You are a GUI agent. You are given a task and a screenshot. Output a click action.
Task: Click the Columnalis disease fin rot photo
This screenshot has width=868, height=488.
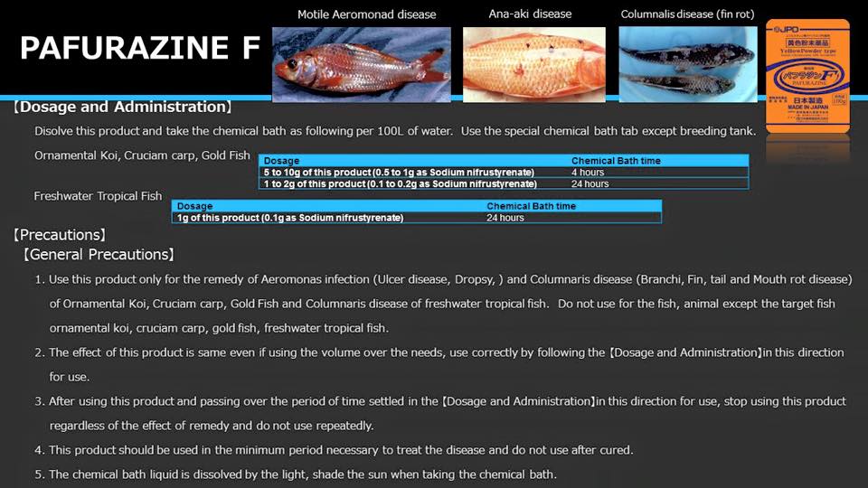[x=688, y=65]
